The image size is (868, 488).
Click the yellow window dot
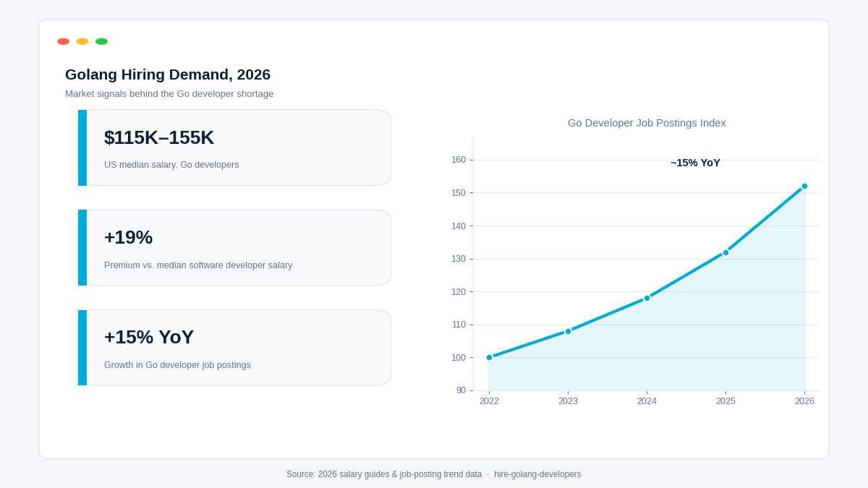(82, 41)
